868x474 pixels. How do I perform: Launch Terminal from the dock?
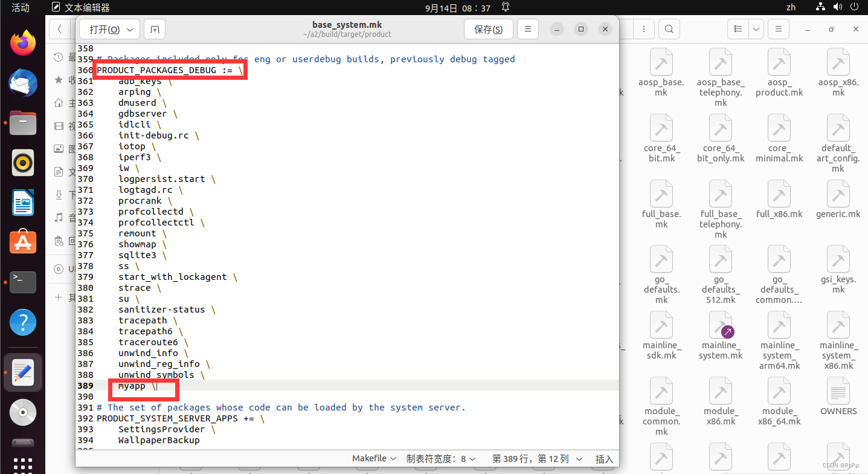coord(22,282)
